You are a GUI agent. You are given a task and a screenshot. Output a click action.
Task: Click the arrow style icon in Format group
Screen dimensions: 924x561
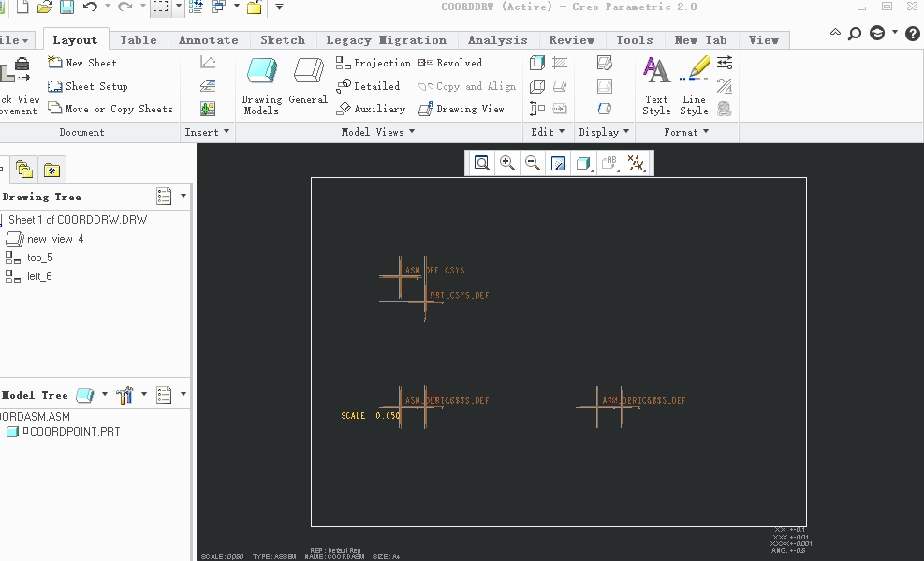(x=725, y=63)
